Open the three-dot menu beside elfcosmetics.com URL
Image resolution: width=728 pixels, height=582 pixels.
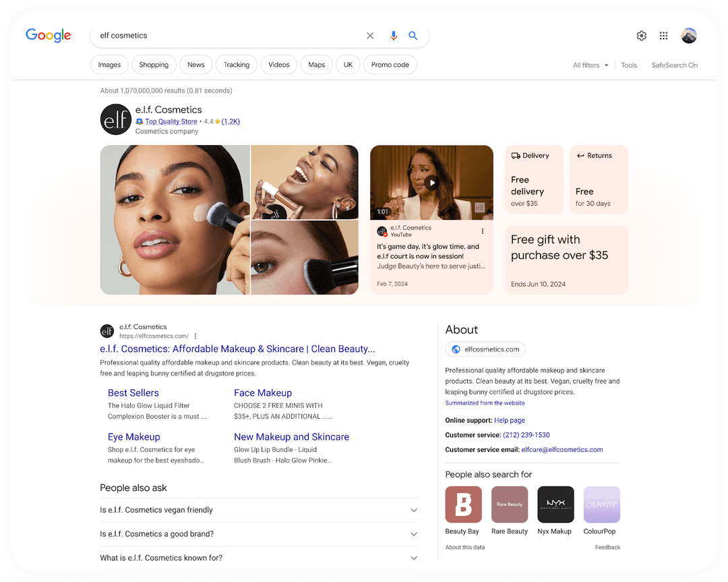[x=195, y=336]
